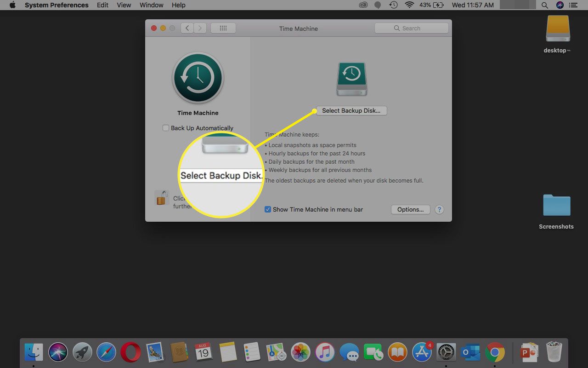This screenshot has width=588, height=368.
Task: Open iBooks app in Dock
Action: pos(398,353)
